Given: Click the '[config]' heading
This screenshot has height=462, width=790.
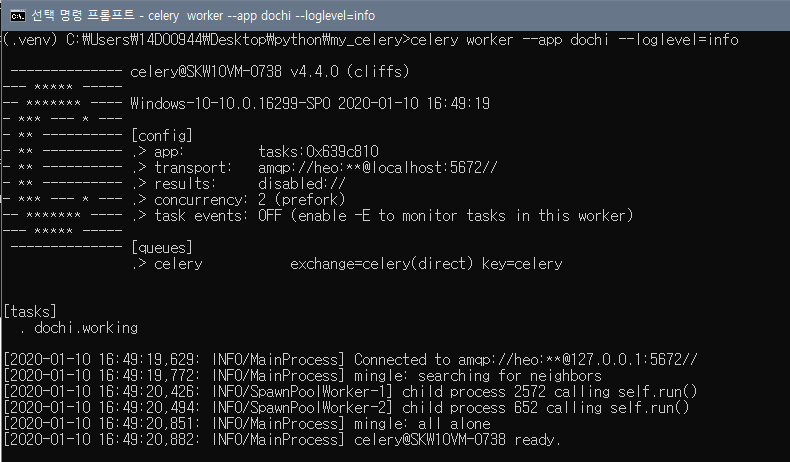Looking at the screenshot, I should tap(161, 136).
